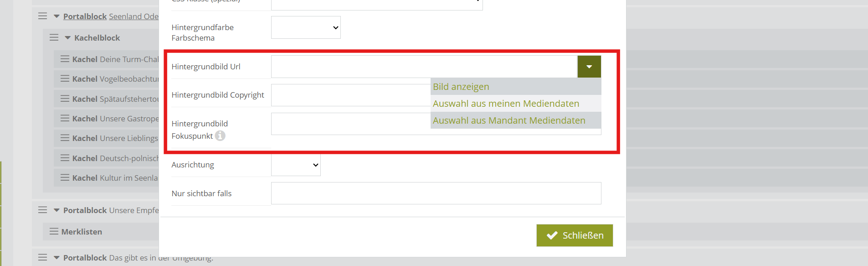The width and height of the screenshot is (868, 266).
Task: Choose 'Bild anzeigen' from the menu
Action: click(461, 87)
